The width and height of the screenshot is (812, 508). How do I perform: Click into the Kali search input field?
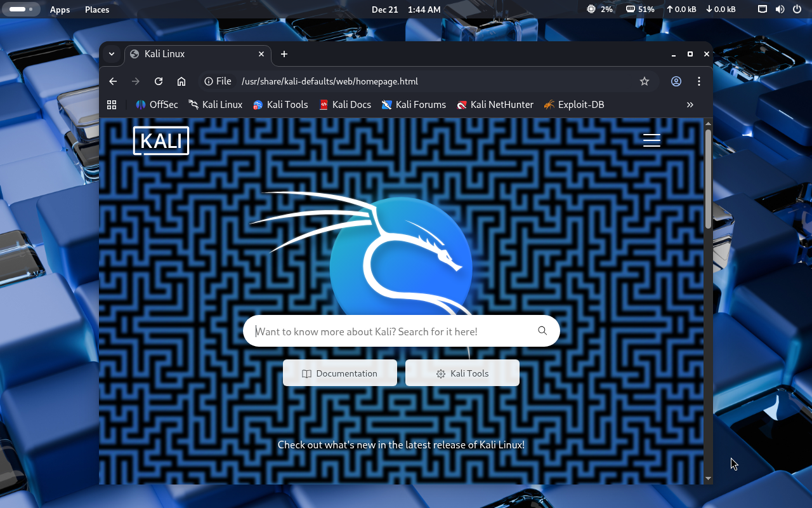[387, 331]
